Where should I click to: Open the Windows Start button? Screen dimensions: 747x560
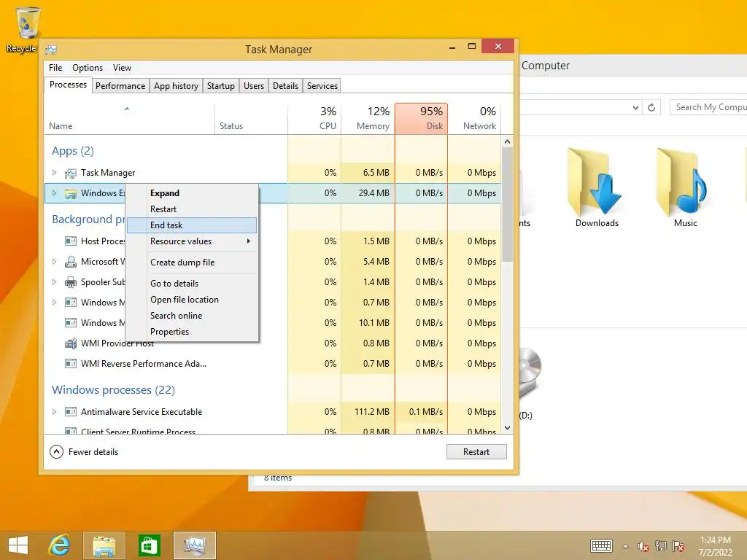point(18,545)
